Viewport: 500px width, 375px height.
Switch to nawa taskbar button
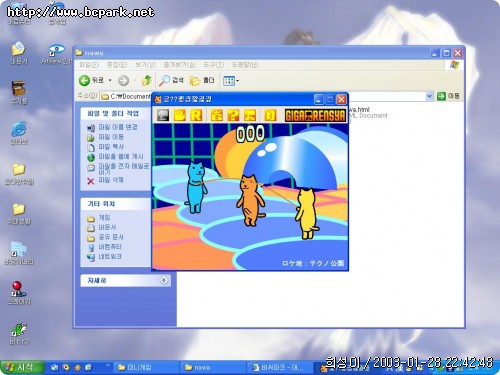[x=213, y=367]
